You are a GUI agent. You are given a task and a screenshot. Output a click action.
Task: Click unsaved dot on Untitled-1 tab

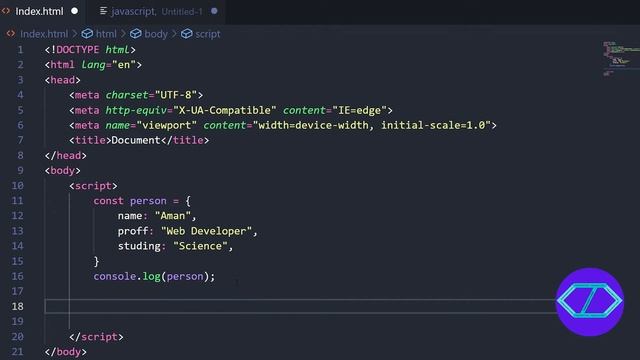click(214, 11)
